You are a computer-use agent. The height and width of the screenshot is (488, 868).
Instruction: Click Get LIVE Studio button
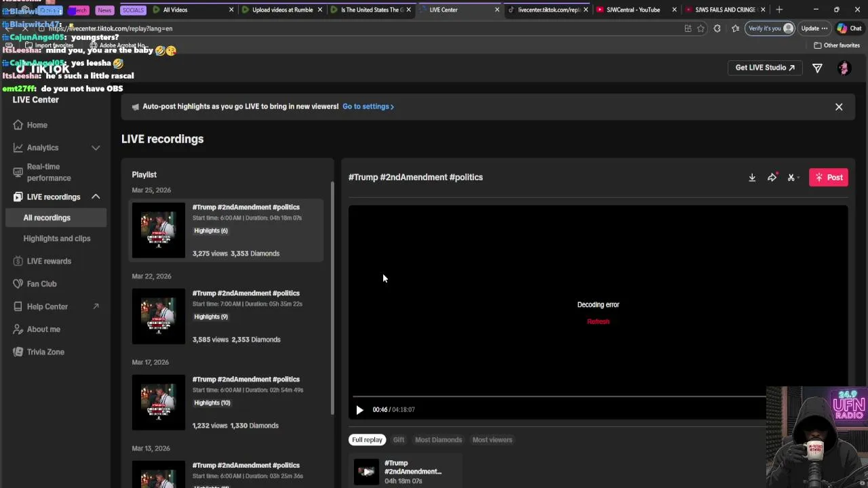tap(765, 68)
